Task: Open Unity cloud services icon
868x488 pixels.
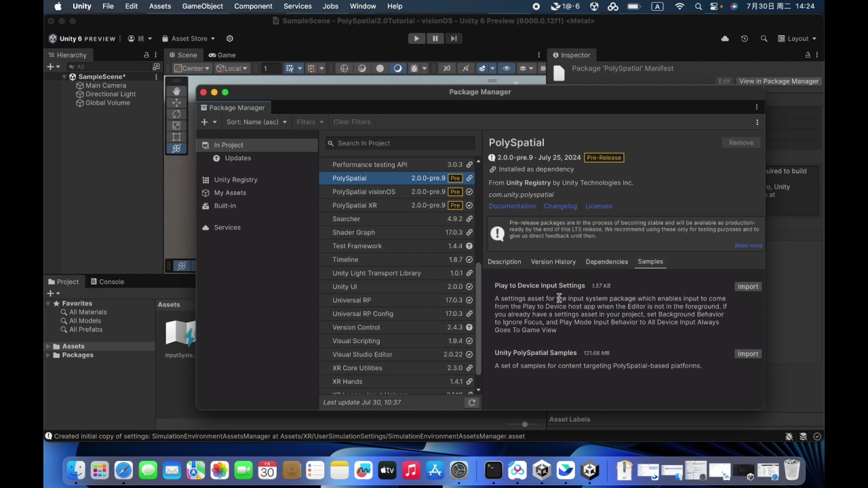Action: point(725,39)
